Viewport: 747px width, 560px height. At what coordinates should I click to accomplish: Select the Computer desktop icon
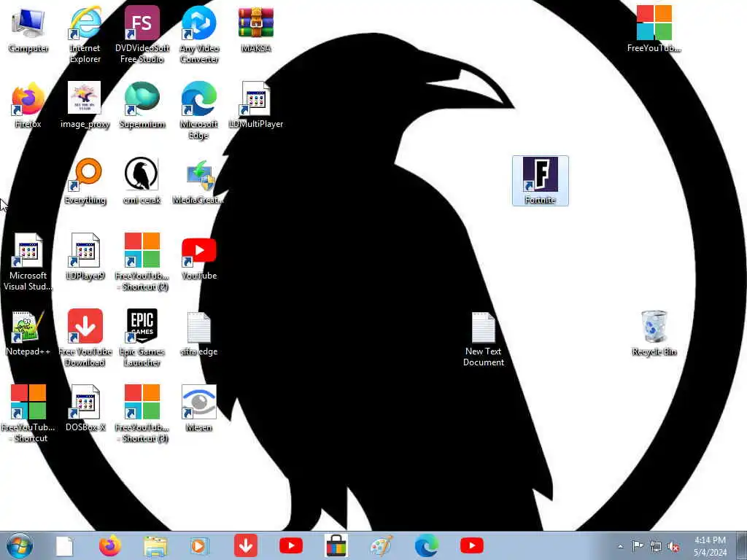click(28, 29)
